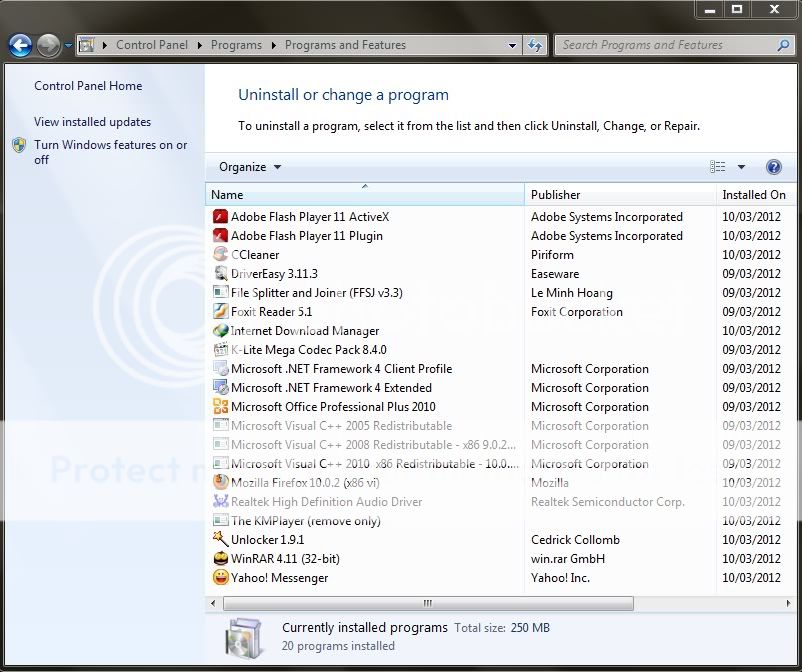
Task: Click the shield icon beside Windows features
Action: [x=19, y=145]
